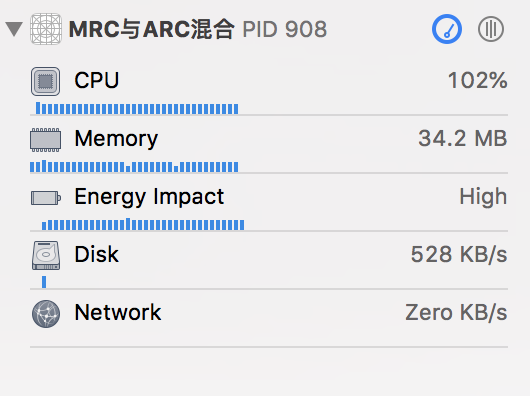Click the 528 KB/s disk value
Screen dimensions: 530x396
click(459, 254)
